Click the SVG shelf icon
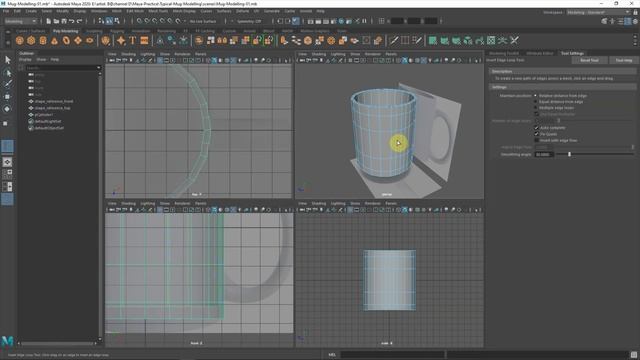 pyautogui.click(x=144, y=40)
